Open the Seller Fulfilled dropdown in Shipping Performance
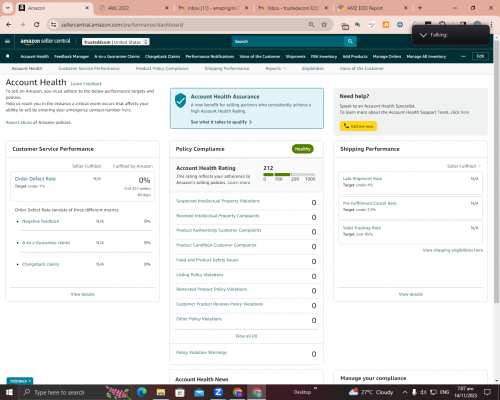Image resolution: width=500 pixels, height=400 pixels. click(464, 166)
